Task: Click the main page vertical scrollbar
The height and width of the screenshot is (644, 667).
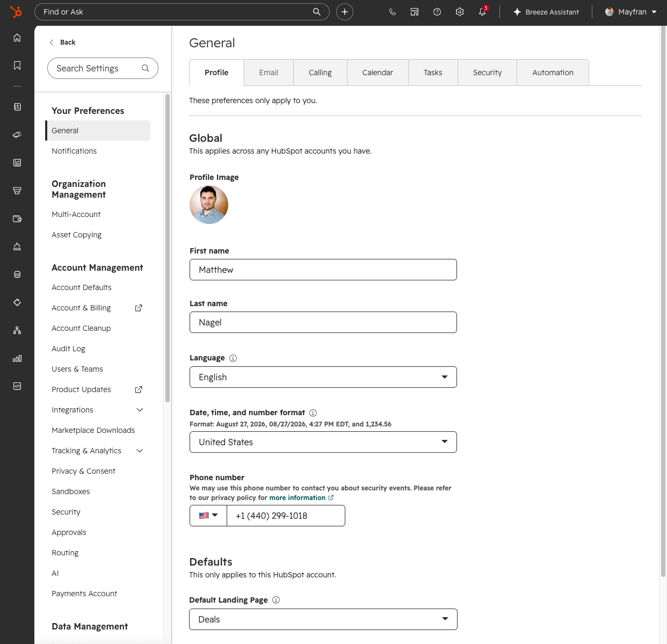Action: point(663,301)
